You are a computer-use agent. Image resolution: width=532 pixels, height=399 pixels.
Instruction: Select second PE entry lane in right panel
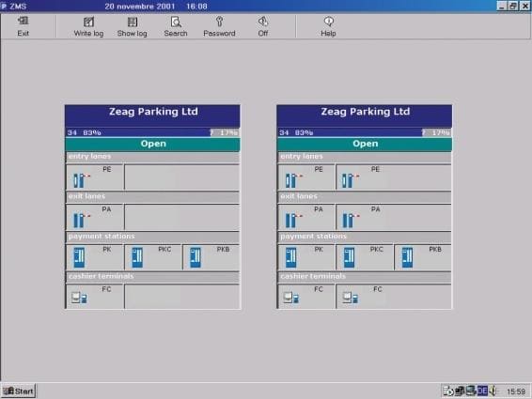[x=394, y=177]
